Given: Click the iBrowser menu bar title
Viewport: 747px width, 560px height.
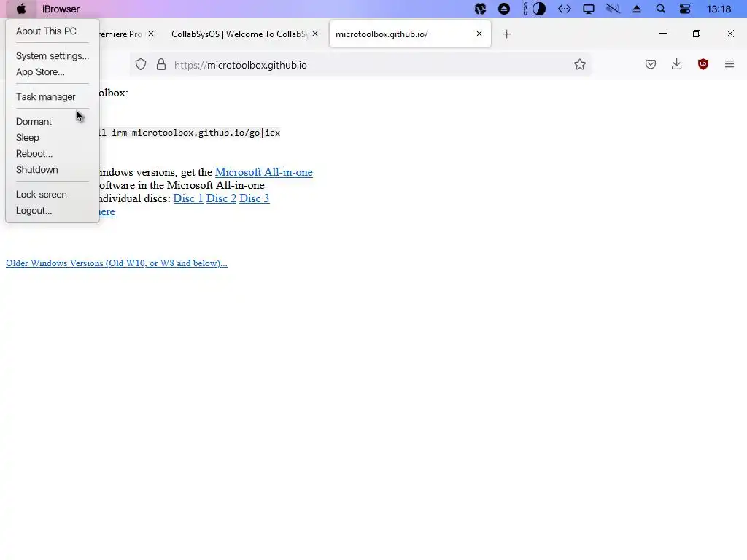Looking at the screenshot, I should tap(61, 9).
